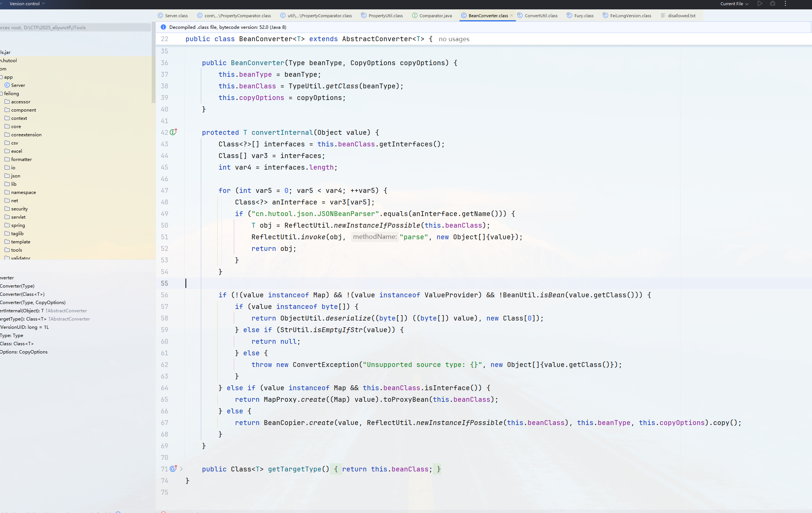Click the methodName: parameter hint on line 51
The image size is (812, 513).
375,237
